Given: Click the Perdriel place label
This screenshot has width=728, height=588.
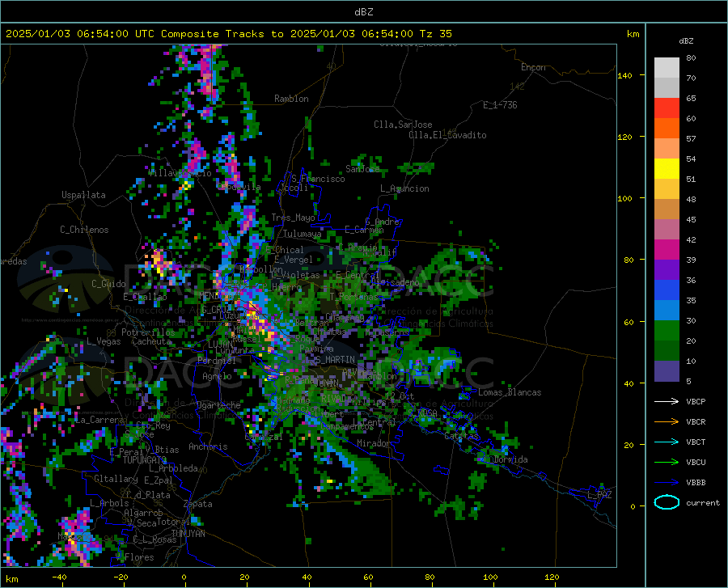Looking at the screenshot, I should click(x=217, y=360).
